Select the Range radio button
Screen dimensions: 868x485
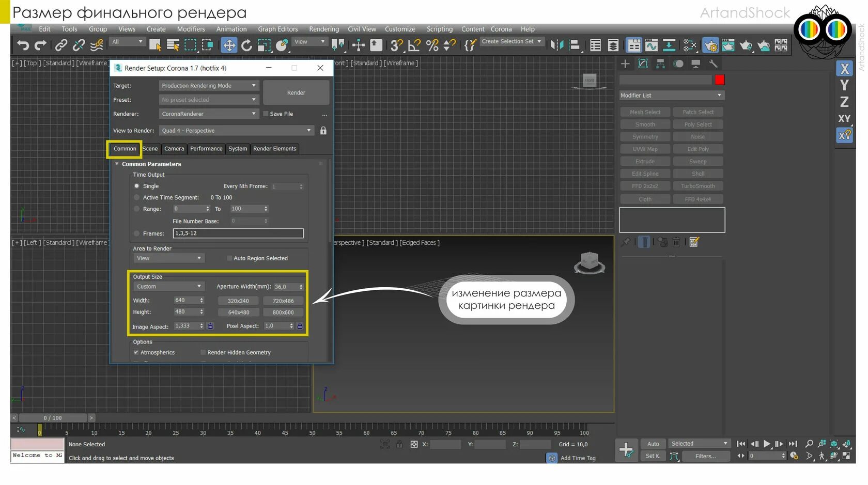point(137,209)
